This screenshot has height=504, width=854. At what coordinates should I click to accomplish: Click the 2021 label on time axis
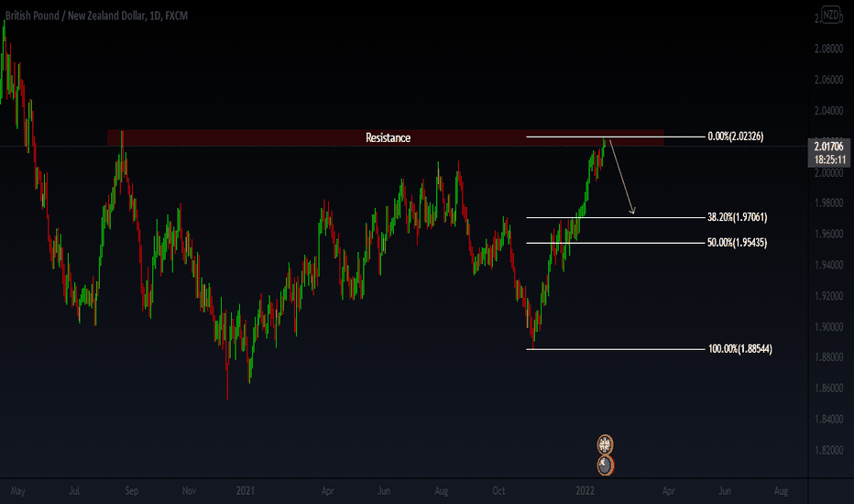[x=245, y=491]
